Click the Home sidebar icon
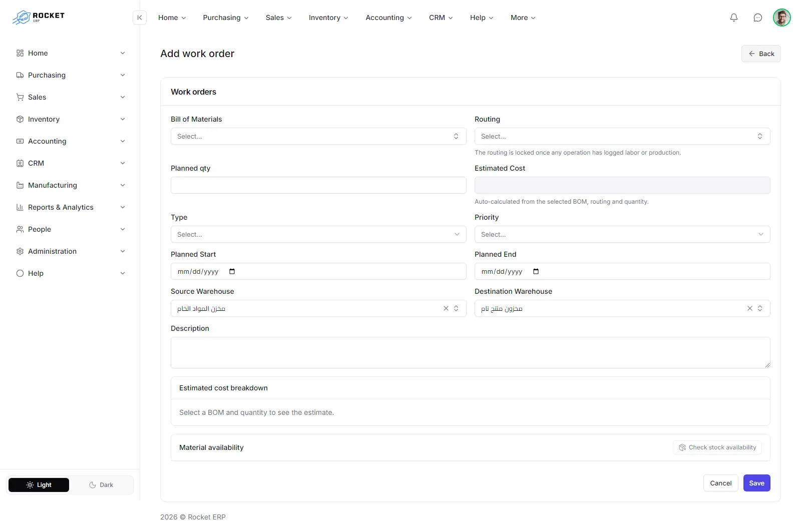The height and width of the screenshot is (532, 801). (x=20, y=53)
